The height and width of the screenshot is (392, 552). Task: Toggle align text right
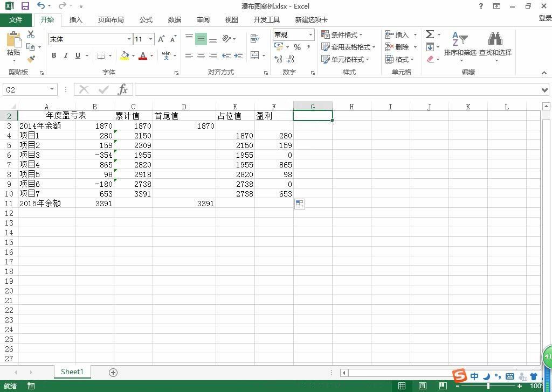(x=213, y=55)
